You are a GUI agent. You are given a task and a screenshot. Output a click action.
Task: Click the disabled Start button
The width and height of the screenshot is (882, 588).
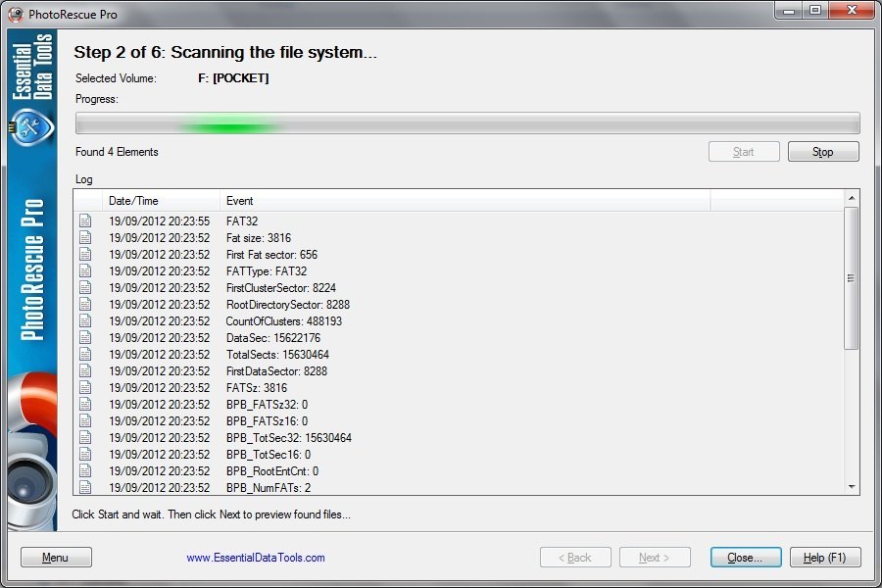[x=744, y=152]
